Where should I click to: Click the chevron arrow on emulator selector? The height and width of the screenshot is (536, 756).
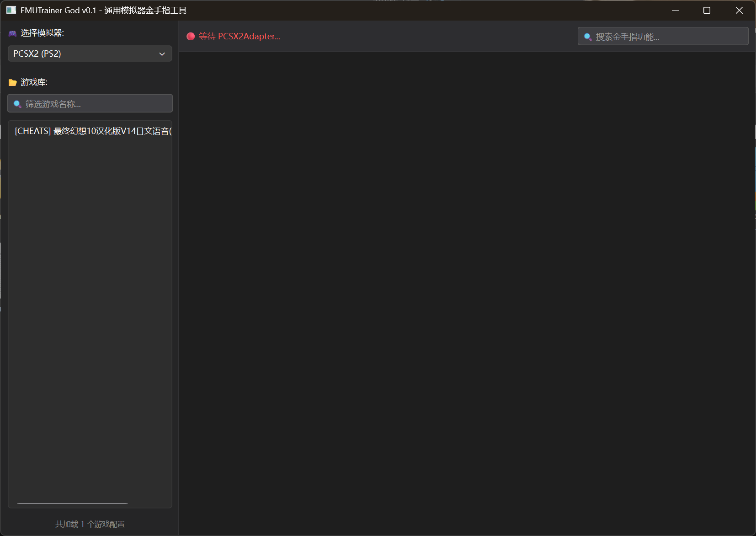tap(162, 54)
